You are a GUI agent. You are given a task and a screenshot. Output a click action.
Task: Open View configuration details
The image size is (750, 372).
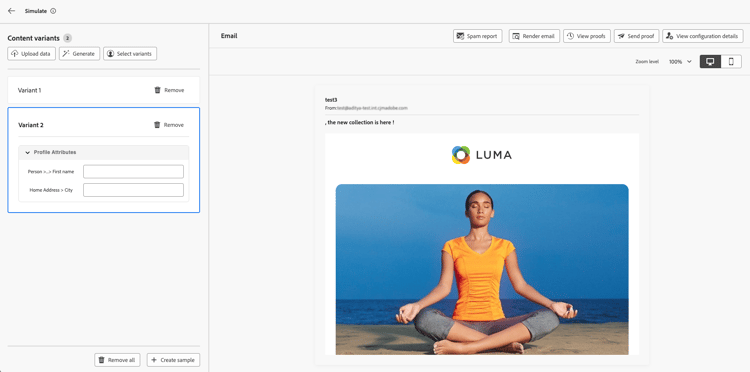pos(703,36)
